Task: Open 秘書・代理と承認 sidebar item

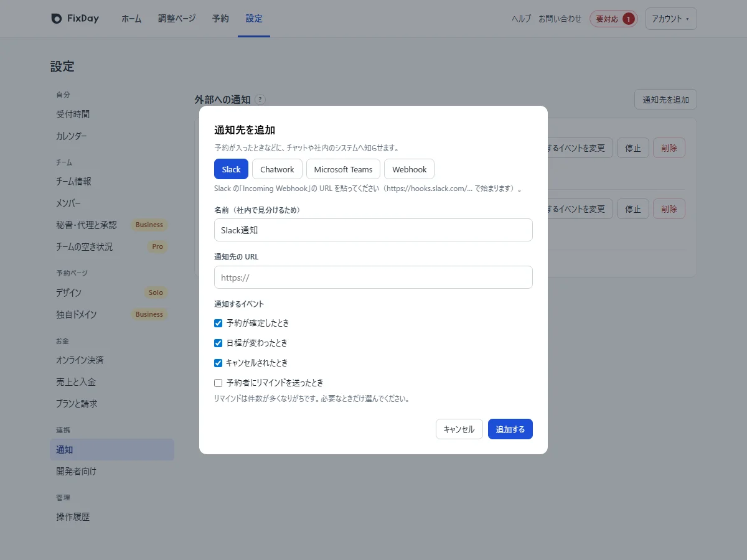Action: (x=112, y=225)
